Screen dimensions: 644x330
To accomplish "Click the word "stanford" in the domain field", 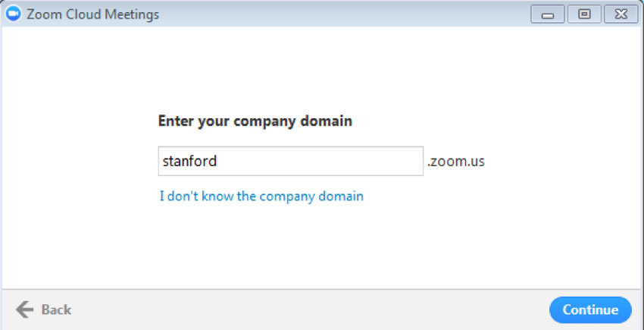I will pyautogui.click(x=190, y=161).
